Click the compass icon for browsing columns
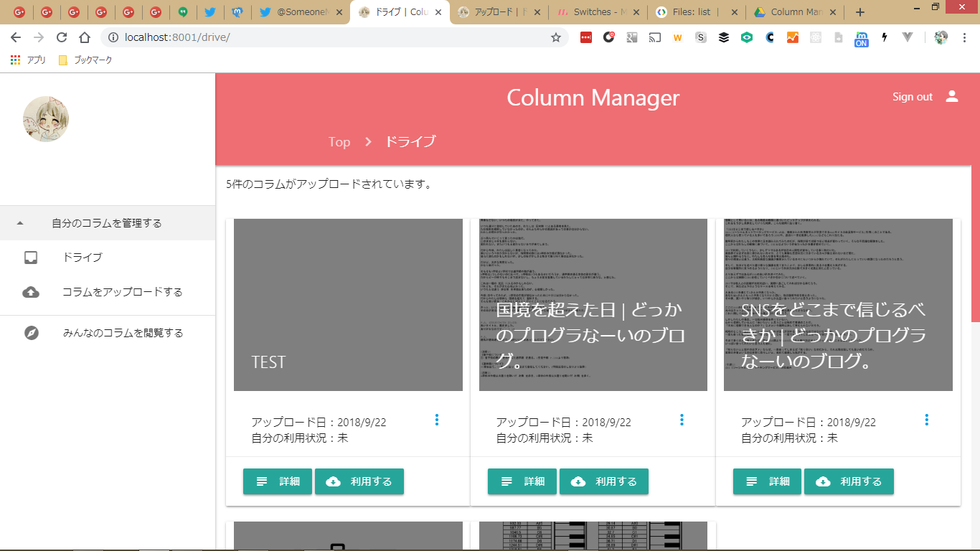The width and height of the screenshot is (980, 551). click(x=31, y=333)
